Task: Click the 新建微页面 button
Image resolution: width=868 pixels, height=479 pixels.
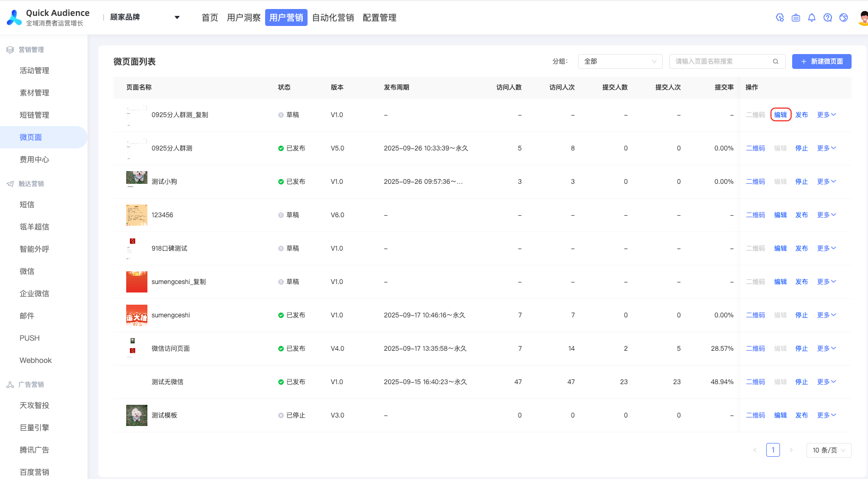Action: point(821,61)
